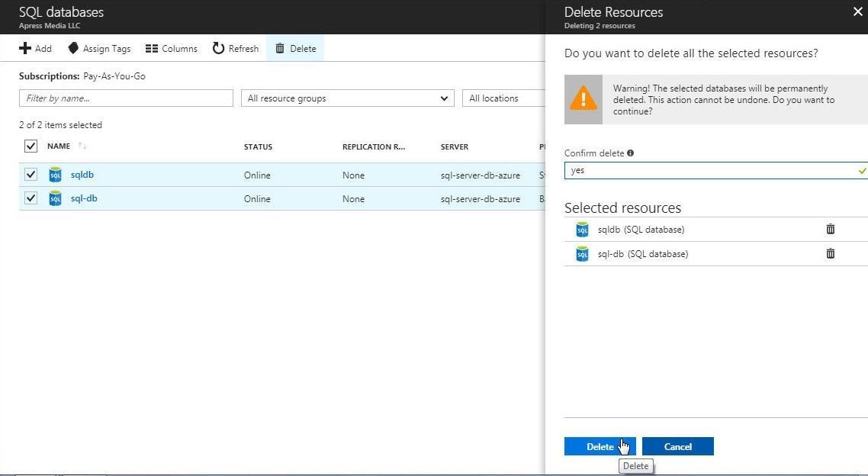Click server name in sqldb row

[481, 175]
